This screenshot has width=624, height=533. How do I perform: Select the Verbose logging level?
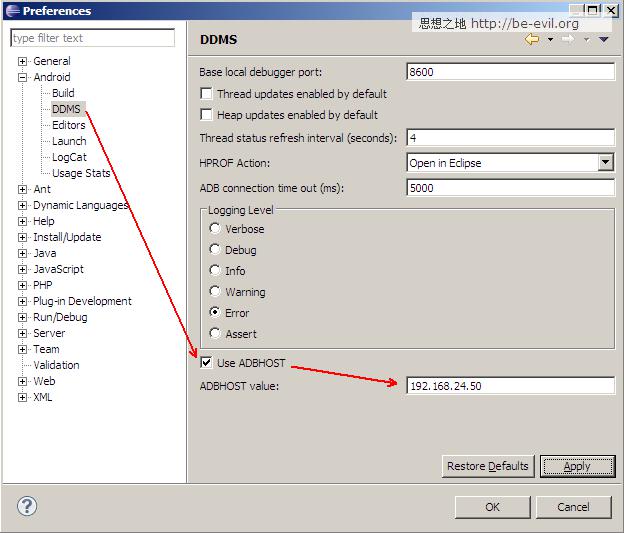click(x=214, y=228)
